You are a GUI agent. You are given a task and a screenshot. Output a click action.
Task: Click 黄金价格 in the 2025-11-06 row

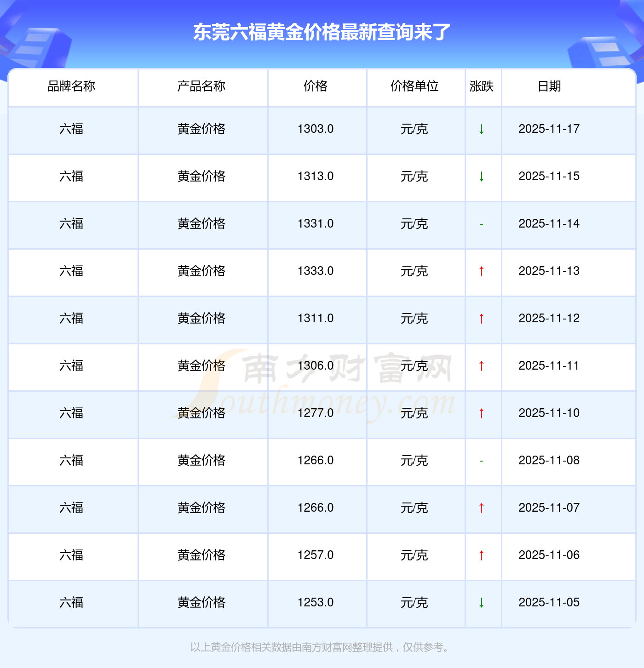coord(201,555)
